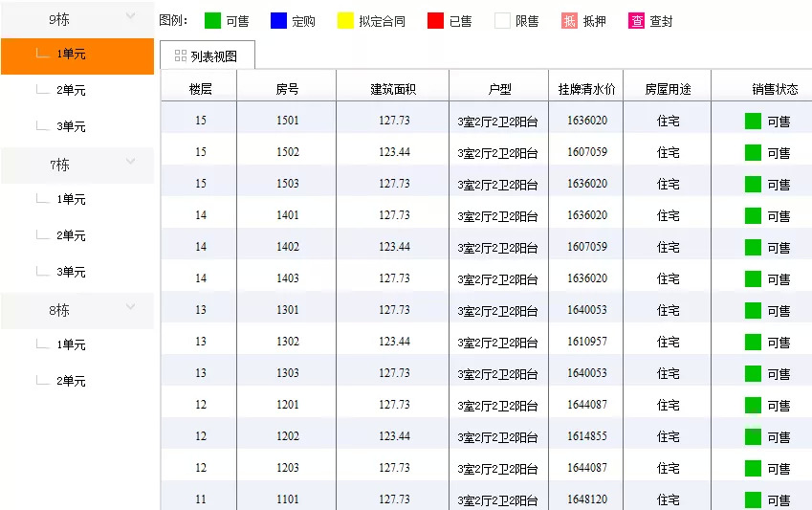Click green status square in row 1403
Image resolution: width=812 pixels, height=510 pixels.
(753, 278)
